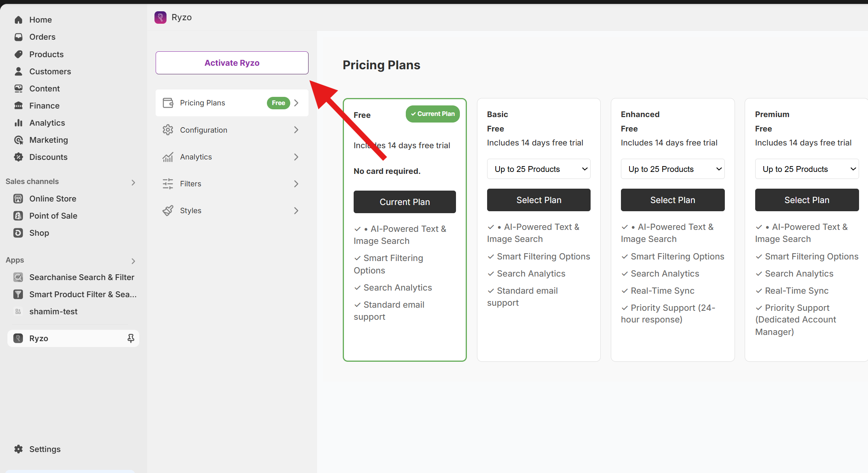Click 'Priority Support (24-hour response)' feature text
This screenshot has height=473, width=868.
(668, 314)
